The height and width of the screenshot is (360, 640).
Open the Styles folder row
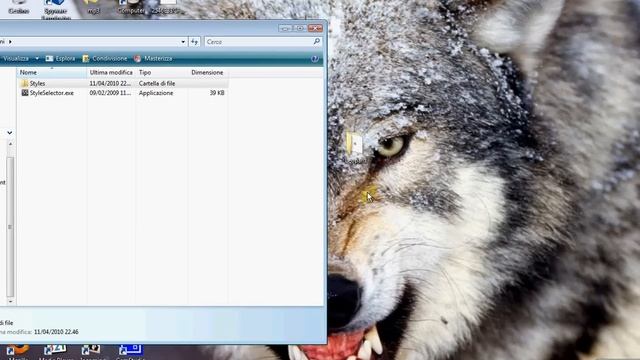tap(122, 83)
